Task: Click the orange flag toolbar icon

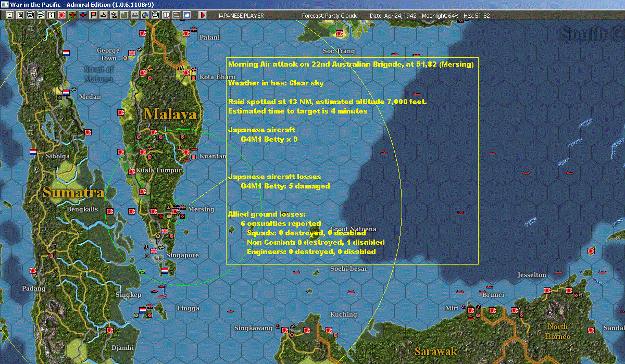Action: click(93, 15)
